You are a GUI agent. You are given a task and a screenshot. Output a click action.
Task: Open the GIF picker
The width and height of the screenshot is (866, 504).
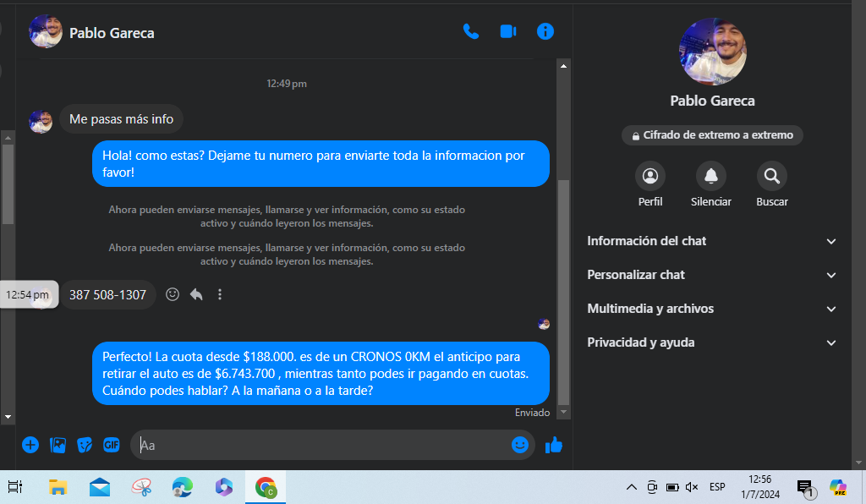pos(112,445)
